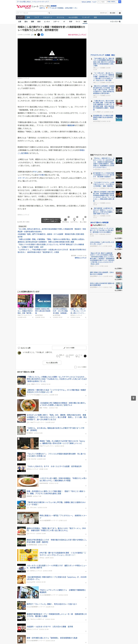Open comments via the article comment count icon
Screen dimensions: 138x644
click(x=32, y=35)
